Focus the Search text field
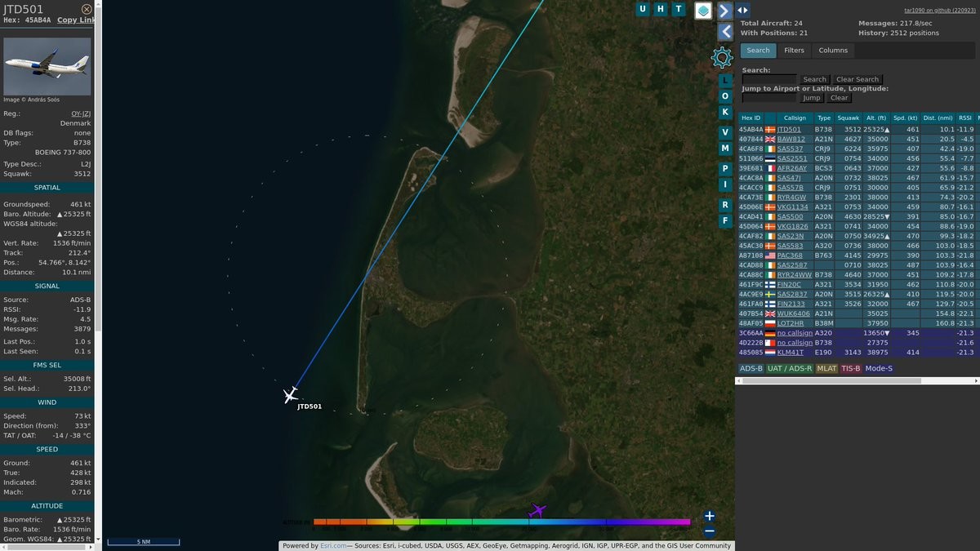Viewport: 980px width, 551px height. [x=769, y=79]
